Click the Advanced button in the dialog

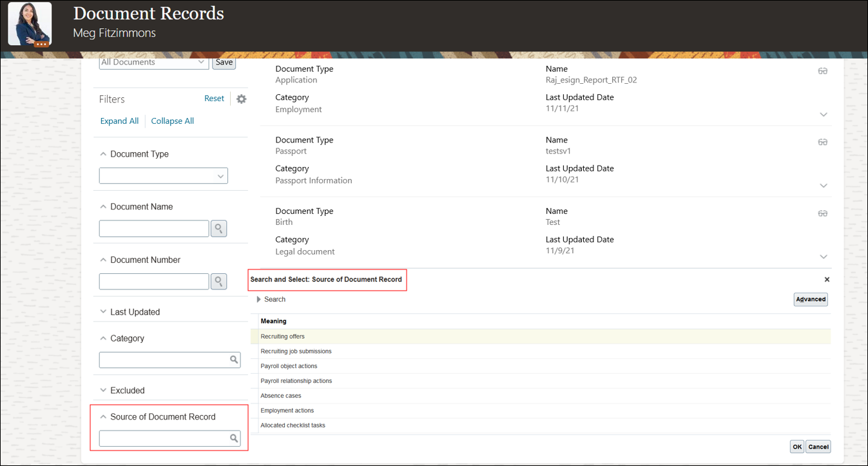pyautogui.click(x=810, y=299)
